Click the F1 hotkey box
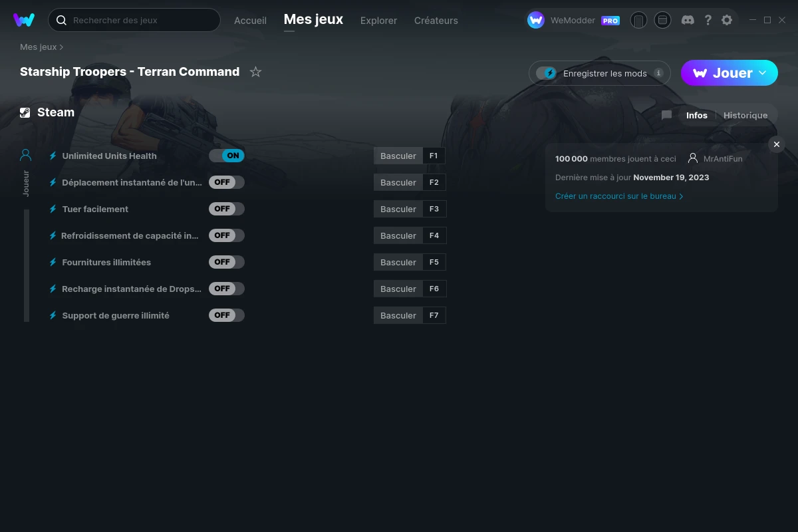This screenshot has height=532, width=798. (434, 156)
